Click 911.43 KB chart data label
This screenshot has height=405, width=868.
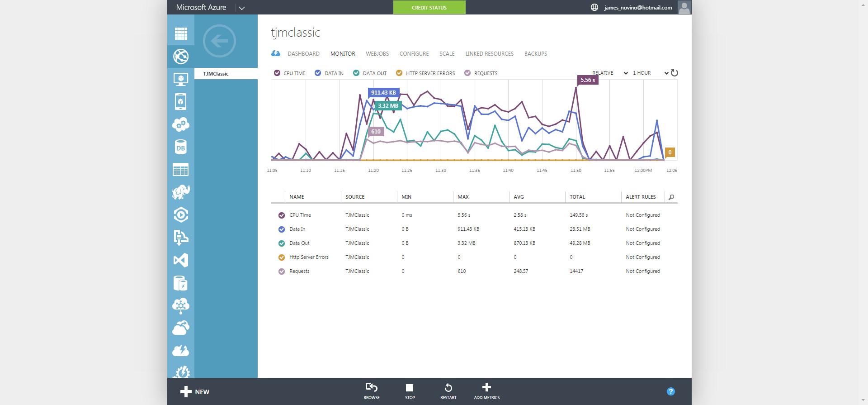click(x=383, y=93)
